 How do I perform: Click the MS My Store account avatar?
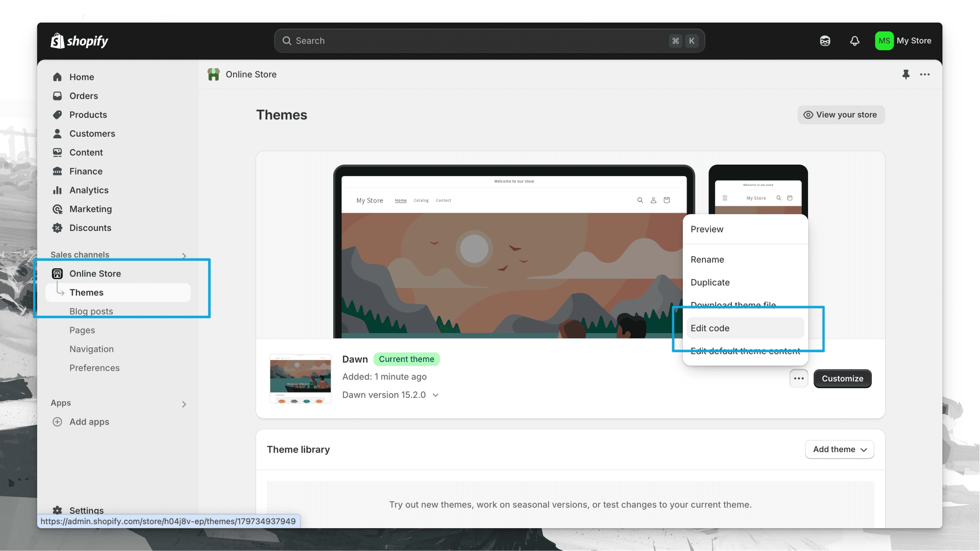coord(884,40)
